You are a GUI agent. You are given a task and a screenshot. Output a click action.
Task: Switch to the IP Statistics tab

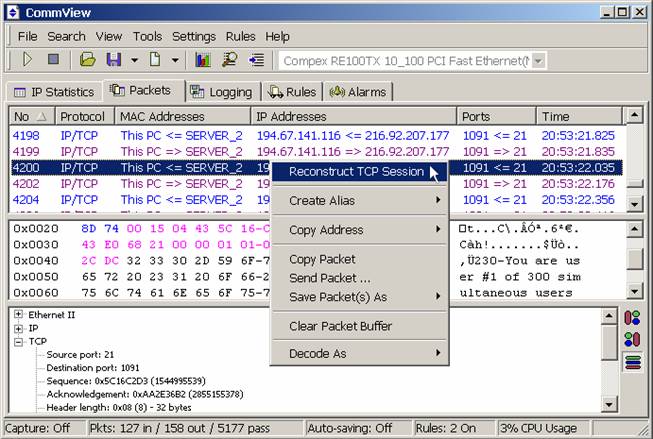point(54,92)
